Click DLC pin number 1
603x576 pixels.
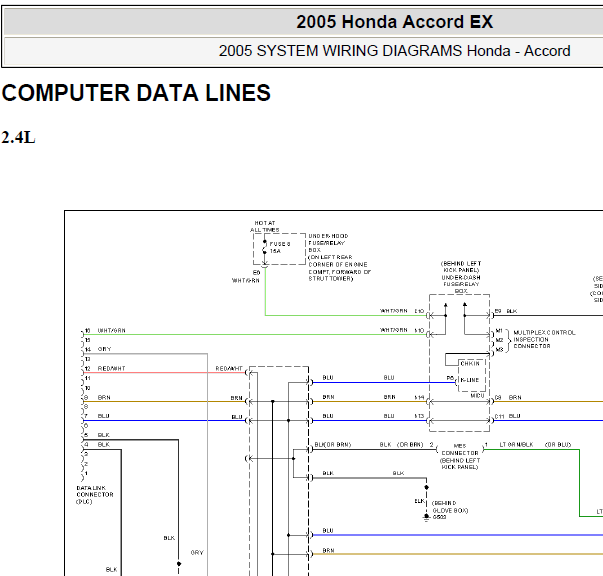[x=86, y=473]
